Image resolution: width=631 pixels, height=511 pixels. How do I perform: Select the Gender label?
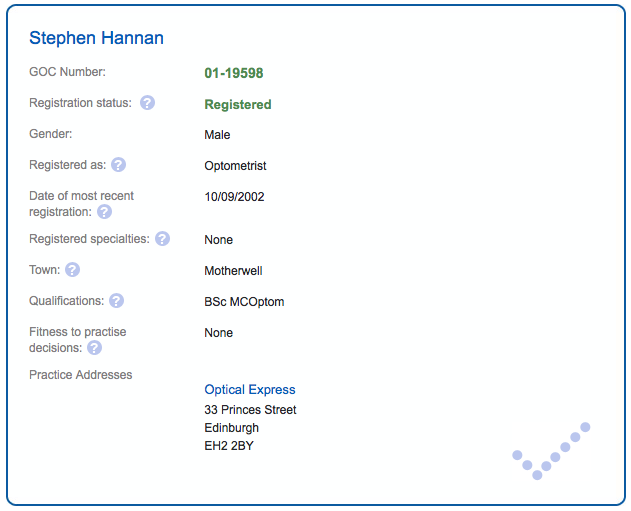click(x=51, y=134)
